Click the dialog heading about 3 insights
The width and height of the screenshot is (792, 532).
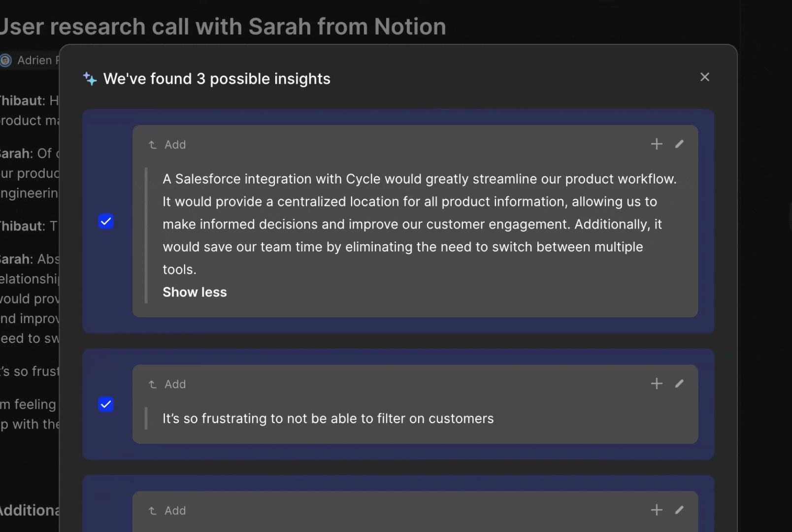coord(217,79)
